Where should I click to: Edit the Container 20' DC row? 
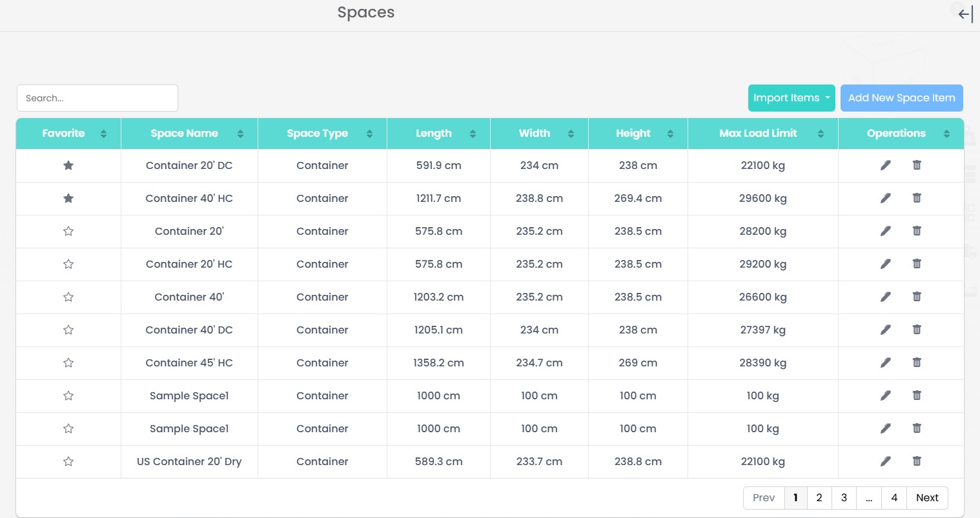885,165
